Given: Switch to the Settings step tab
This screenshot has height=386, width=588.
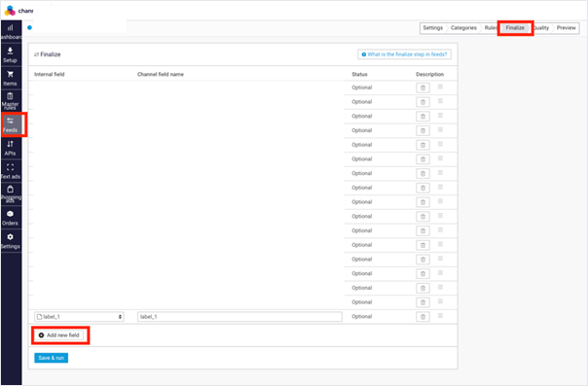Looking at the screenshot, I should coord(433,27).
